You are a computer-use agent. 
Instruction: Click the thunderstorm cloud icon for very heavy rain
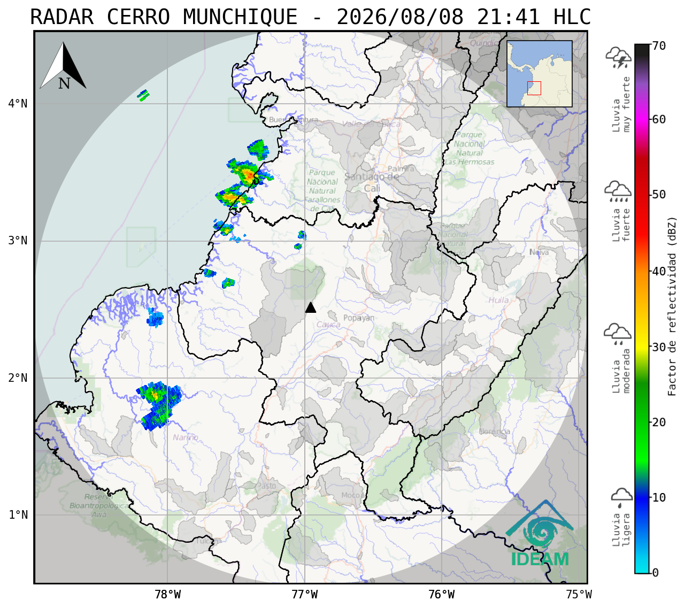pos(619,58)
